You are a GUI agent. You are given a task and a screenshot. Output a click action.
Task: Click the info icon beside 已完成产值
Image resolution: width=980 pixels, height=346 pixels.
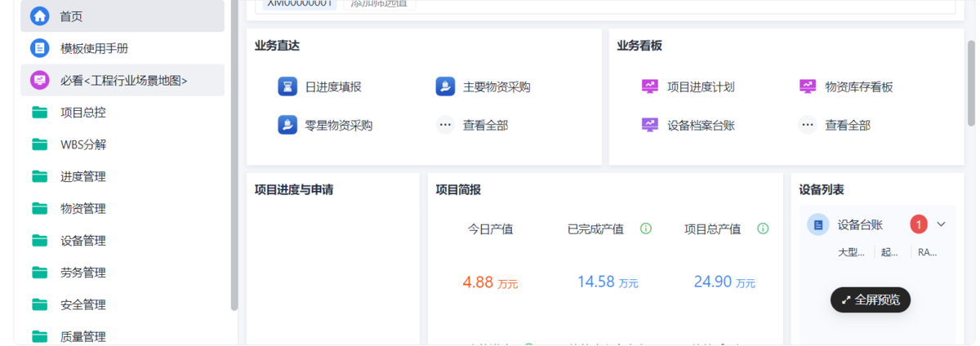pyautogui.click(x=646, y=228)
